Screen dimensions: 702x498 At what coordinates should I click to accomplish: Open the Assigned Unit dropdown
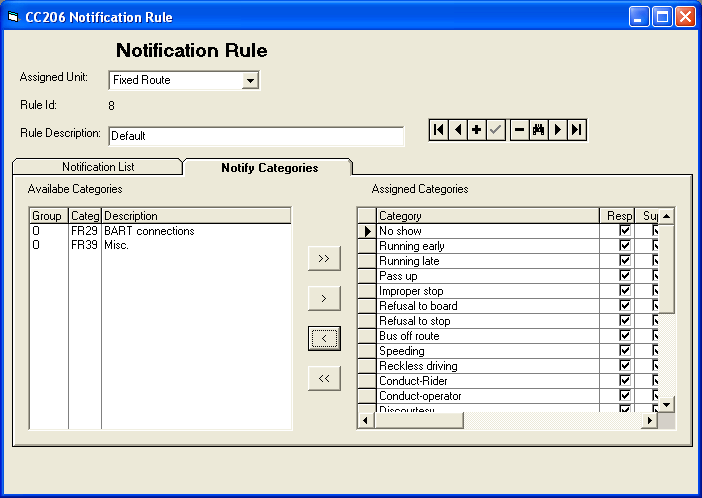click(251, 80)
